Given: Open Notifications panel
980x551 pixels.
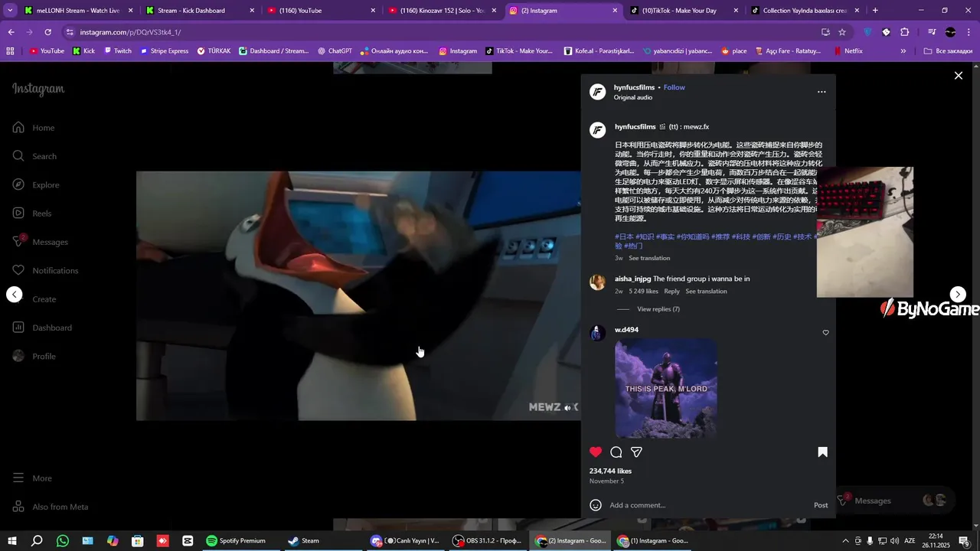Looking at the screenshot, I should point(45,271).
